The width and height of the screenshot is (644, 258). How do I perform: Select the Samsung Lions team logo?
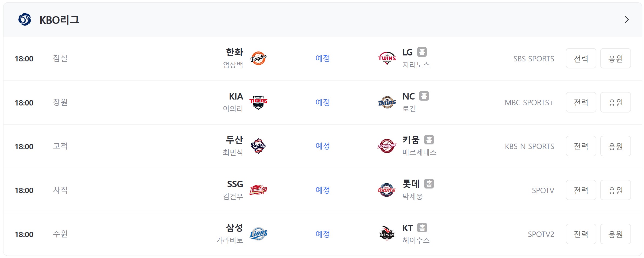(258, 234)
